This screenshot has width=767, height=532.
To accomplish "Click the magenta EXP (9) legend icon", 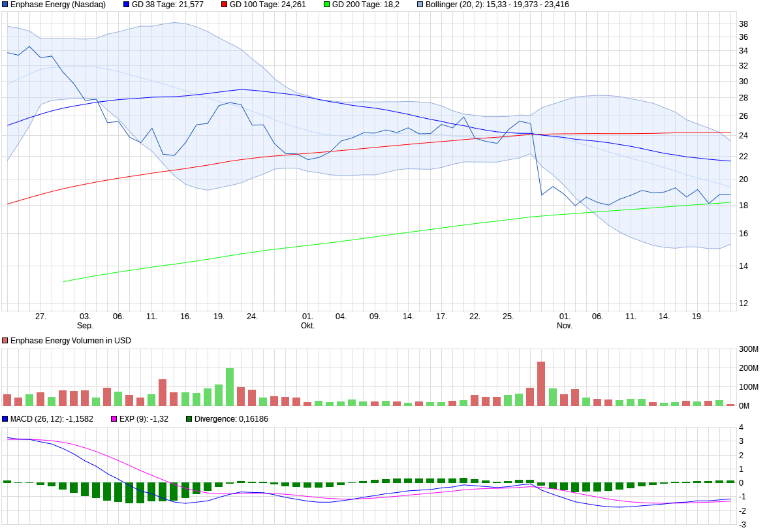I will coord(114,418).
